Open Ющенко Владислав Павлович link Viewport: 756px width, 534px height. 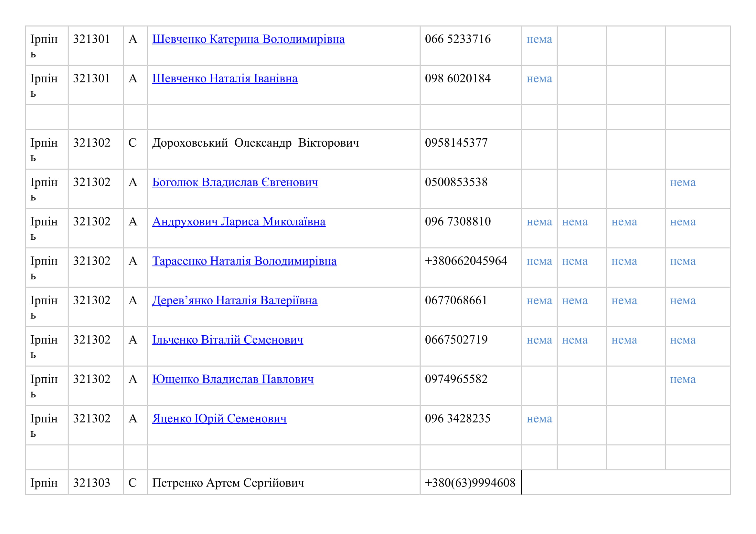click(x=232, y=379)
